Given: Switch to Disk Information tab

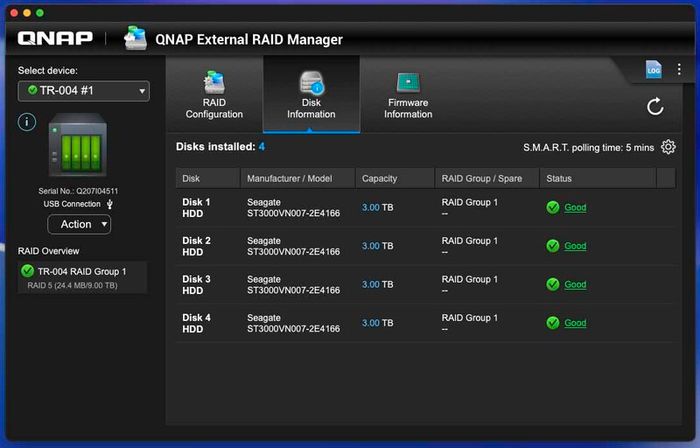Looking at the screenshot, I should pyautogui.click(x=311, y=94).
